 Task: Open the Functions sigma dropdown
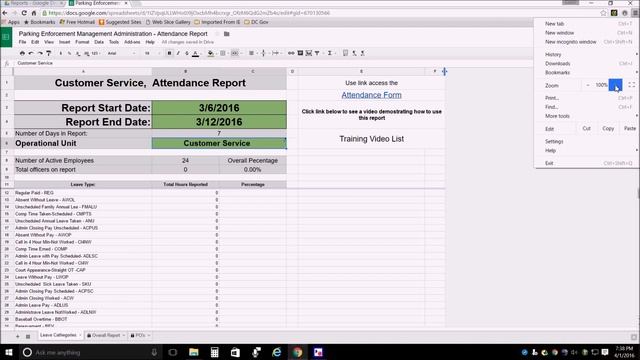coord(330,53)
